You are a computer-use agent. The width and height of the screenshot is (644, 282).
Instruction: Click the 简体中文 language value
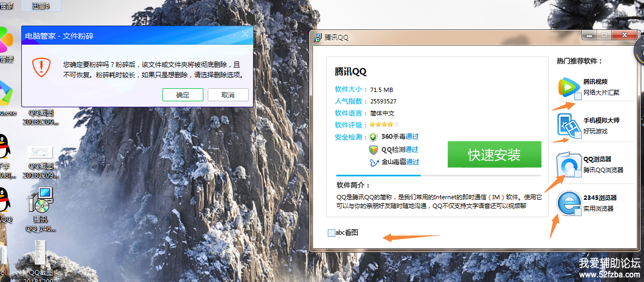tap(382, 113)
